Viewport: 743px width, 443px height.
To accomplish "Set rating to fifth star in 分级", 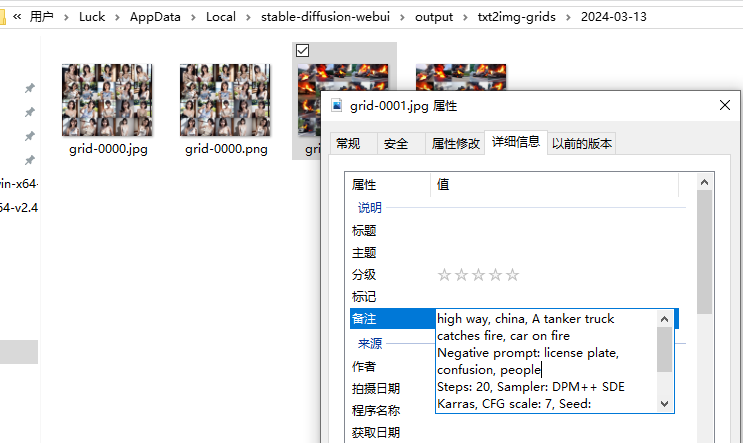I will (x=513, y=275).
